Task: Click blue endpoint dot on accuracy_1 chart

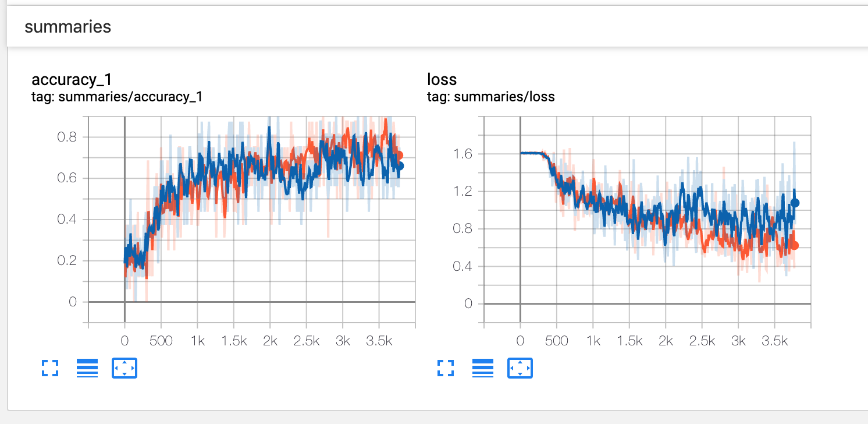Action: [x=399, y=166]
